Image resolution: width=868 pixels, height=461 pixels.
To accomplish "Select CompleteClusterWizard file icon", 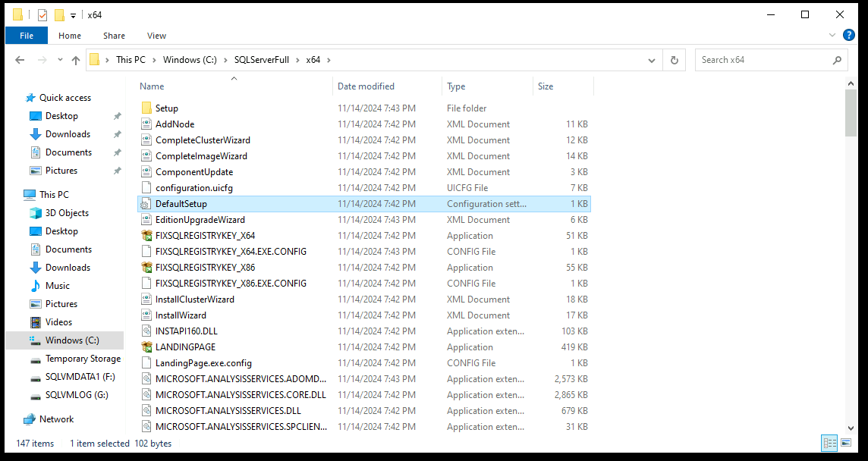I will pyautogui.click(x=146, y=140).
